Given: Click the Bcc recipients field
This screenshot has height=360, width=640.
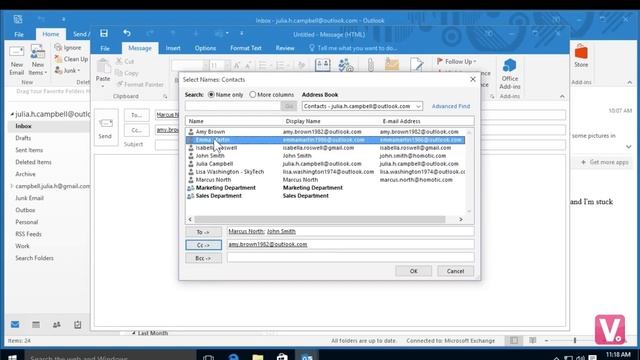Looking at the screenshot, I should pyautogui.click(x=351, y=258).
